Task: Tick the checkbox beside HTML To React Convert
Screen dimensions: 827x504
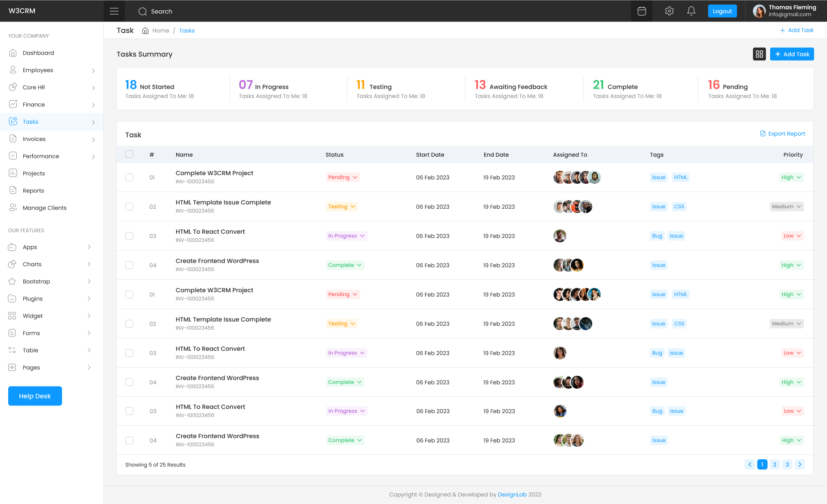Action: [129, 236]
